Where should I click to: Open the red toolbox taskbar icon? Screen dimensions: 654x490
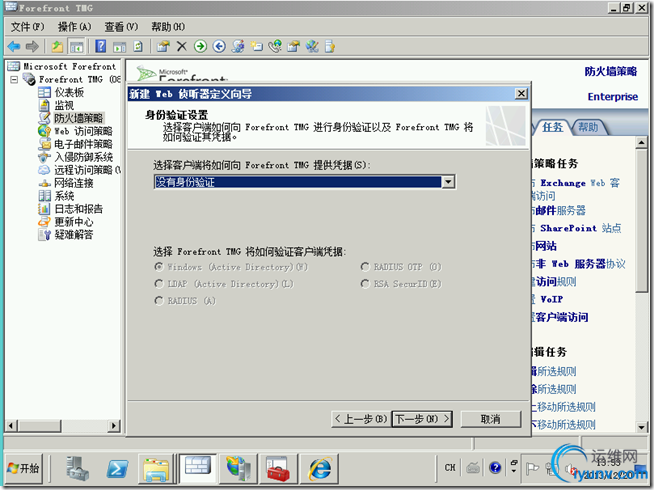click(278, 468)
